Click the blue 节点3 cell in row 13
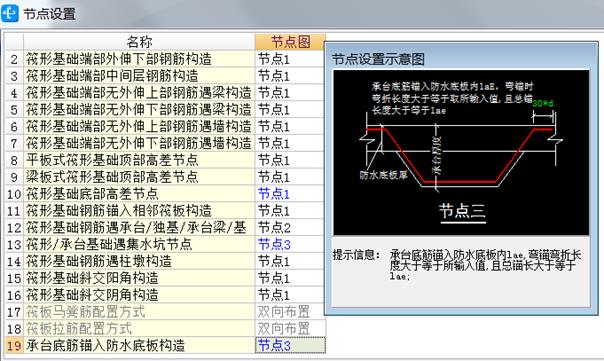This screenshot has width=604, height=361. point(290,244)
